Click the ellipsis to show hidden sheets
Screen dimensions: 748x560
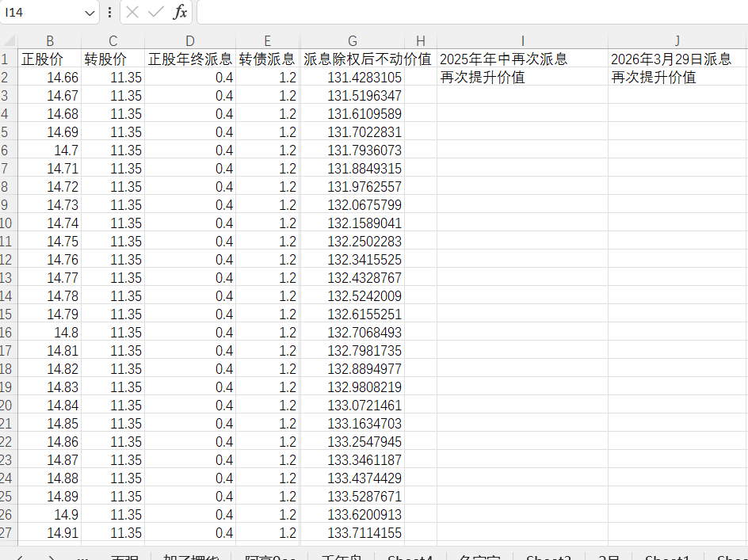82,558
